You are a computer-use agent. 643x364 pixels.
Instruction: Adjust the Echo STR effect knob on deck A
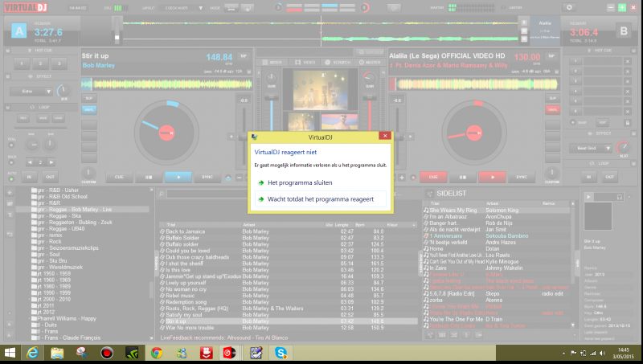(63, 91)
